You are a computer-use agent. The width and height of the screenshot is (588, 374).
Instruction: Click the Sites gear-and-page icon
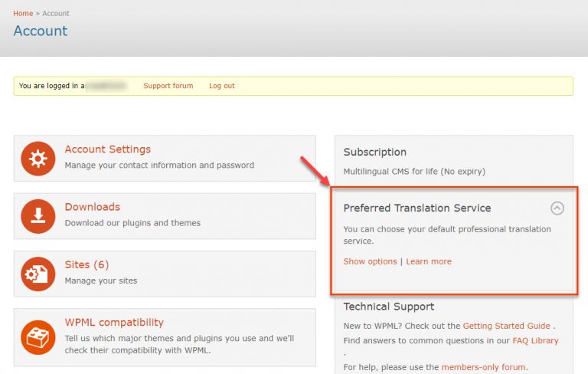[38, 274]
